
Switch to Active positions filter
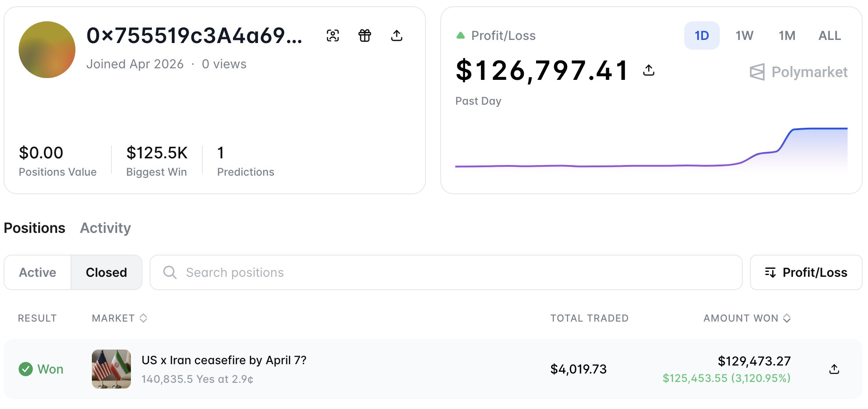pyautogui.click(x=38, y=272)
